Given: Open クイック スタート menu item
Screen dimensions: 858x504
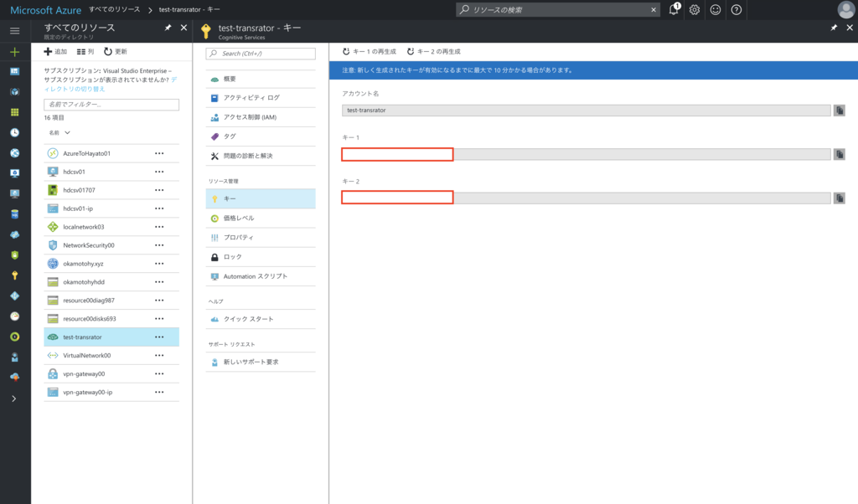Looking at the screenshot, I should pyautogui.click(x=261, y=319).
